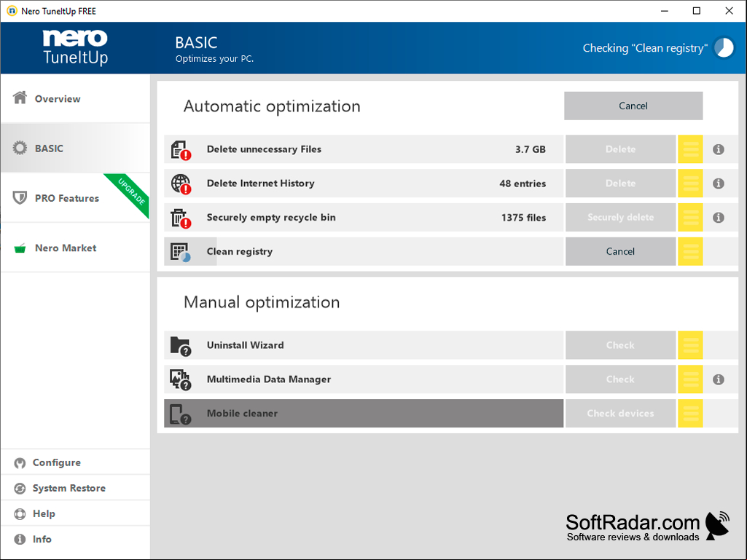Click Delete for unnecessary Files
The width and height of the screenshot is (747, 560).
(620, 149)
